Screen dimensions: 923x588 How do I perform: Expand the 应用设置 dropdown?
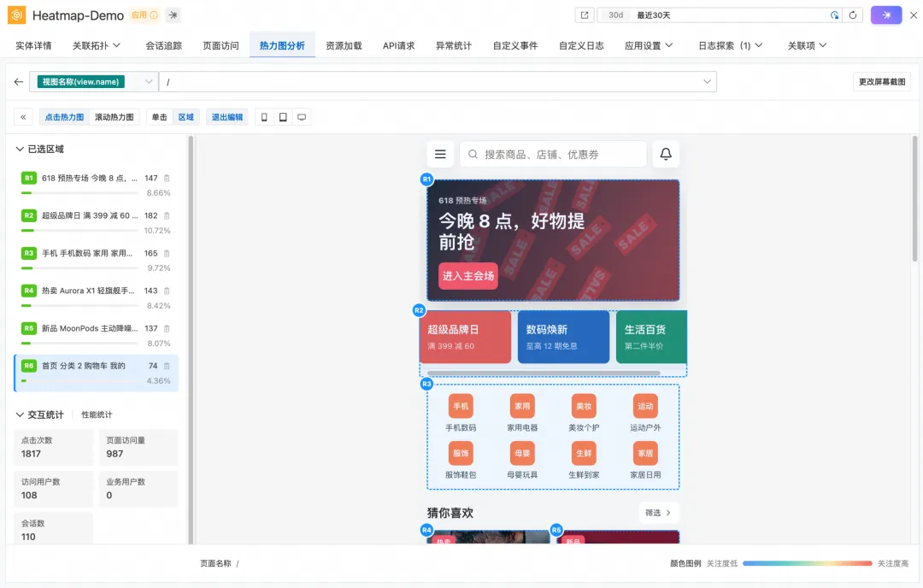649,45
